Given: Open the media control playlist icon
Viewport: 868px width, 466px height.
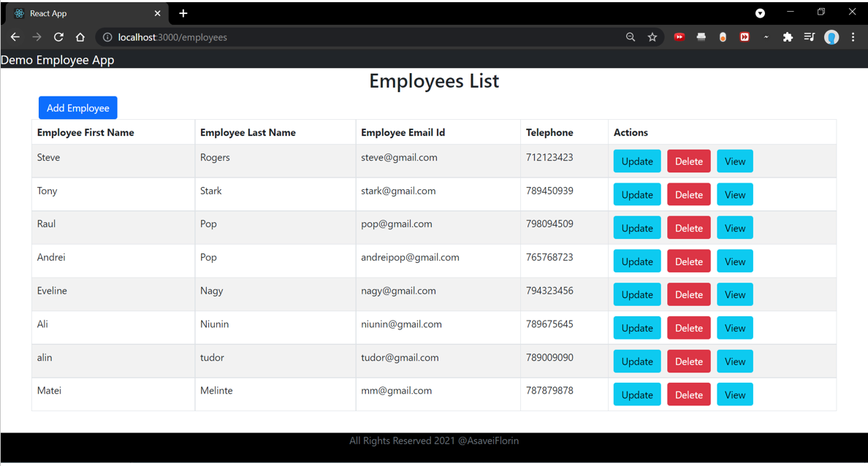Looking at the screenshot, I should 810,37.
